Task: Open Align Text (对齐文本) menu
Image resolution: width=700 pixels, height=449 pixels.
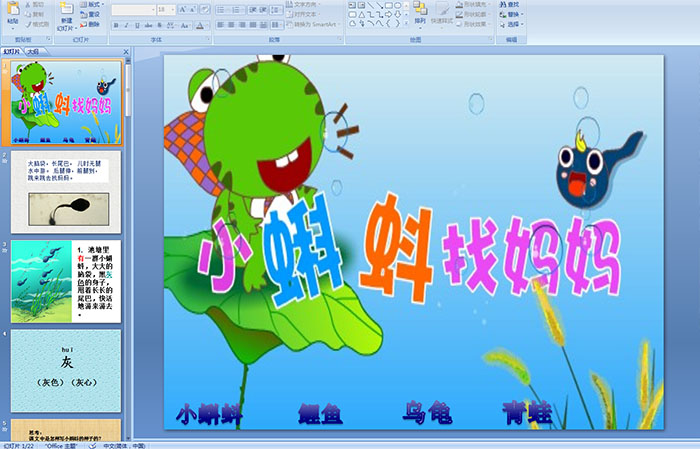Action: click(302, 14)
